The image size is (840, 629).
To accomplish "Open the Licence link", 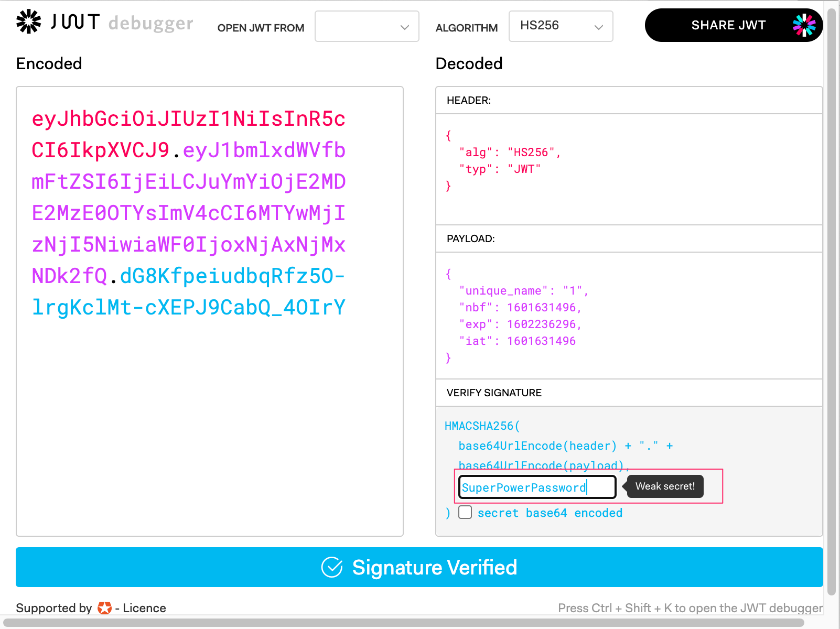I will tap(144, 608).
